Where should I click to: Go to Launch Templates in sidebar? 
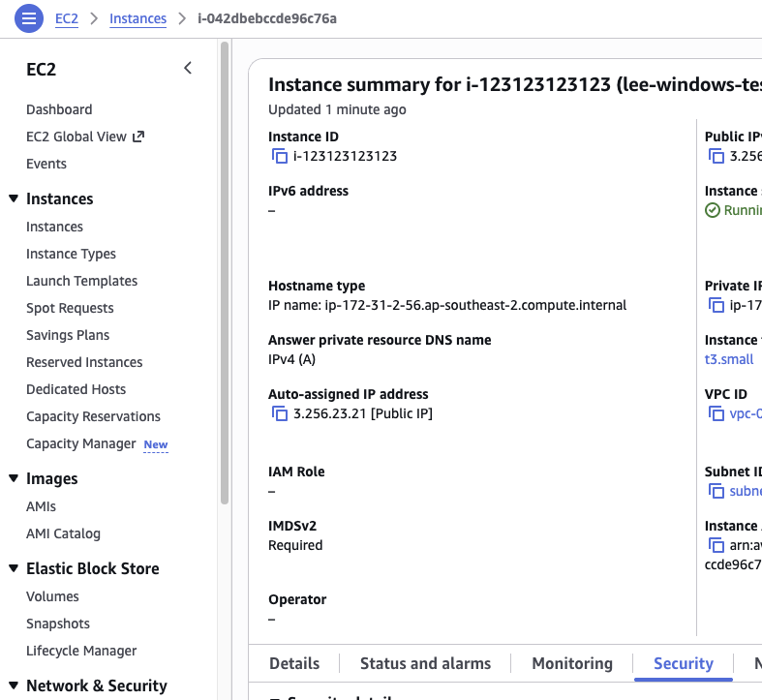tap(81, 281)
